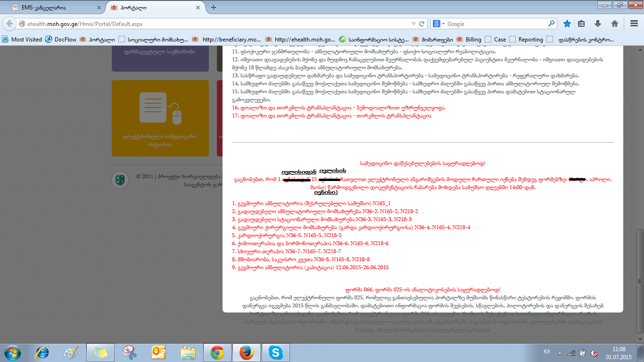644x362 pixels.
Task: Launch Google Chrome from the taskbar
Action: click(x=217, y=352)
